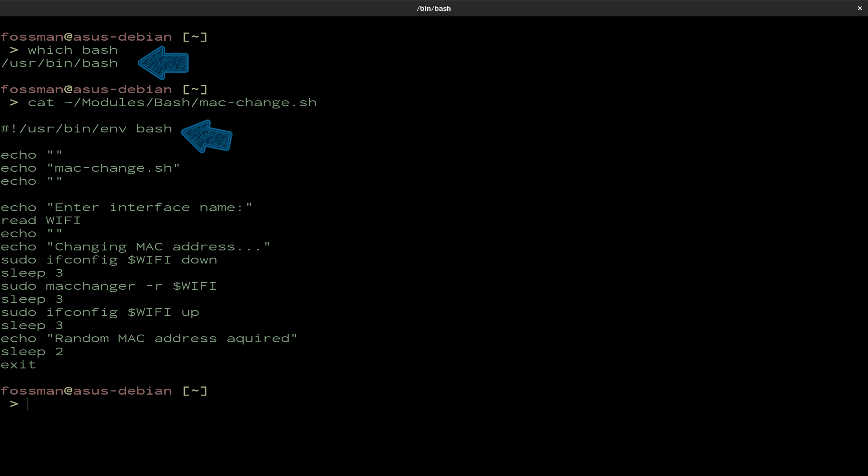Click the cat mac-change.sh command line
Image resolution: width=868 pixels, height=476 pixels.
click(172, 103)
